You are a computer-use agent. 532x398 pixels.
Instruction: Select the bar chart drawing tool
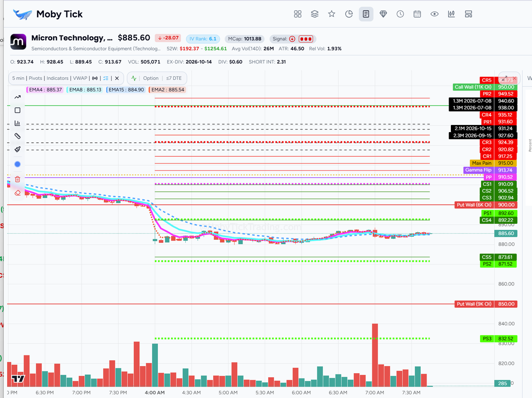(x=18, y=123)
